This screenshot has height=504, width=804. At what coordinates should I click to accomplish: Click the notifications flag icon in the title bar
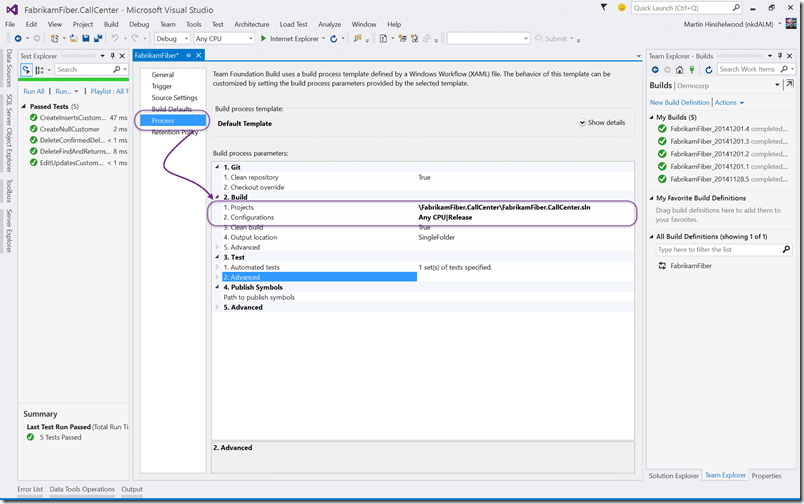click(604, 8)
